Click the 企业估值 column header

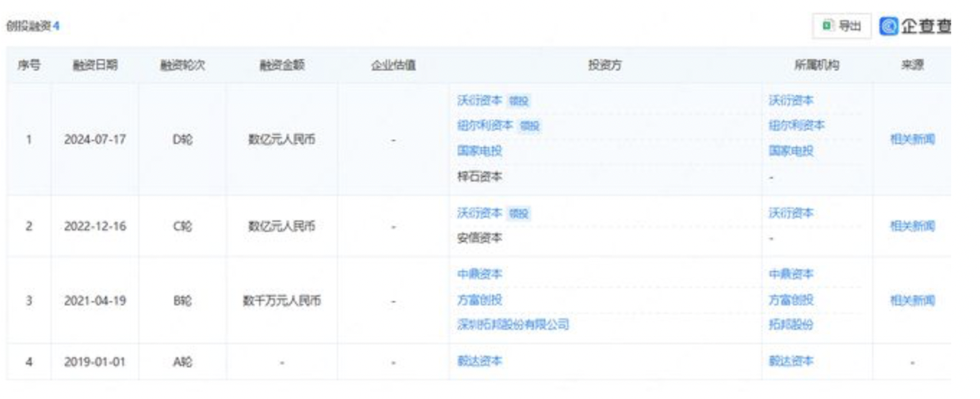coord(393,66)
